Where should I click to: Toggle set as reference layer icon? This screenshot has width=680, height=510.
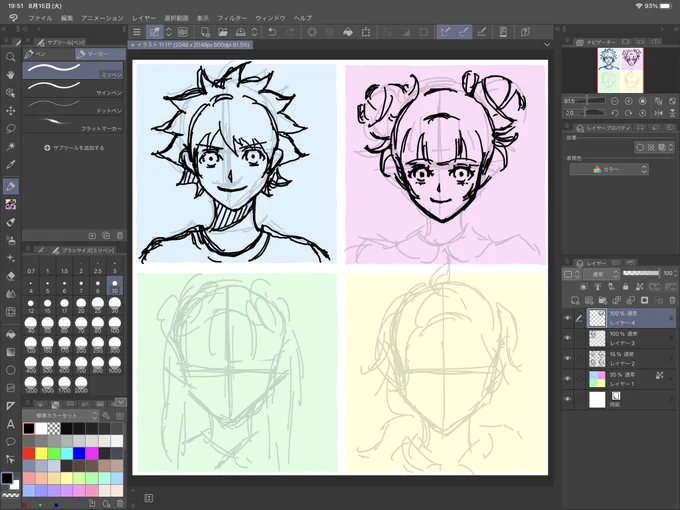coord(598,287)
